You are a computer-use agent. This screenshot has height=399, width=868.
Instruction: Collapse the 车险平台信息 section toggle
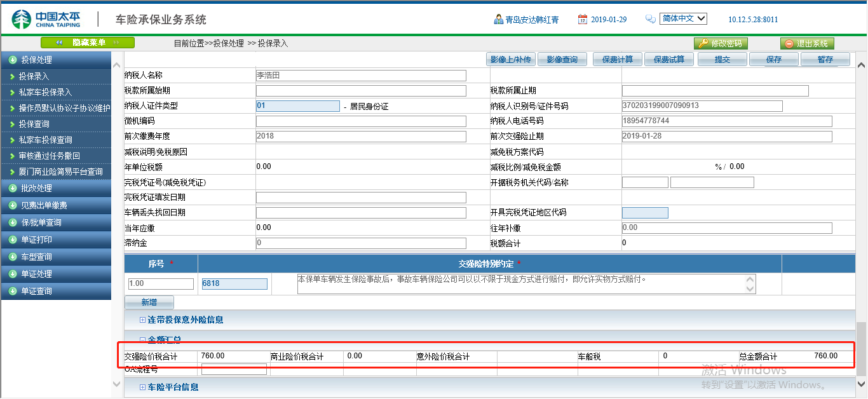[x=143, y=387]
